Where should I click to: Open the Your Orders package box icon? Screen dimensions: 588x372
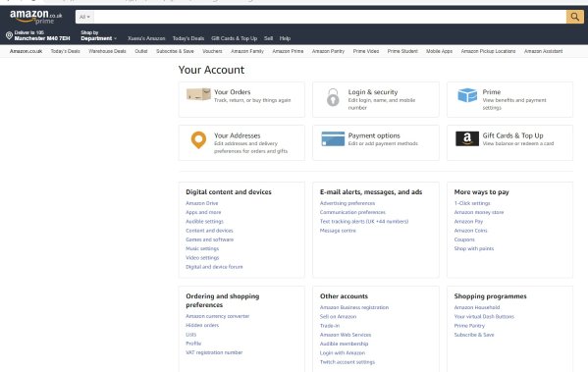(198, 94)
